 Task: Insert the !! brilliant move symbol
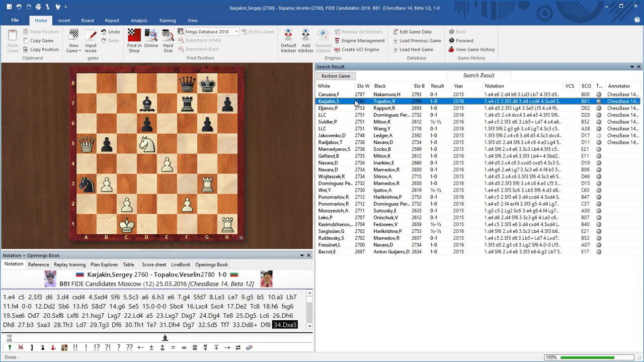75,347
